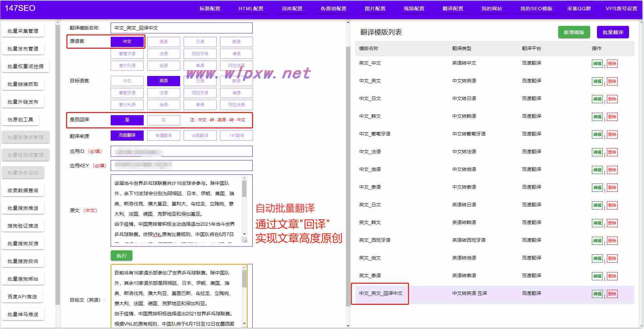Image resolution: width=644 pixels, height=329 pixels.
Task: Select 阿拉伯语 as the target language
Action: pyautogui.click(x=236, y=105)
